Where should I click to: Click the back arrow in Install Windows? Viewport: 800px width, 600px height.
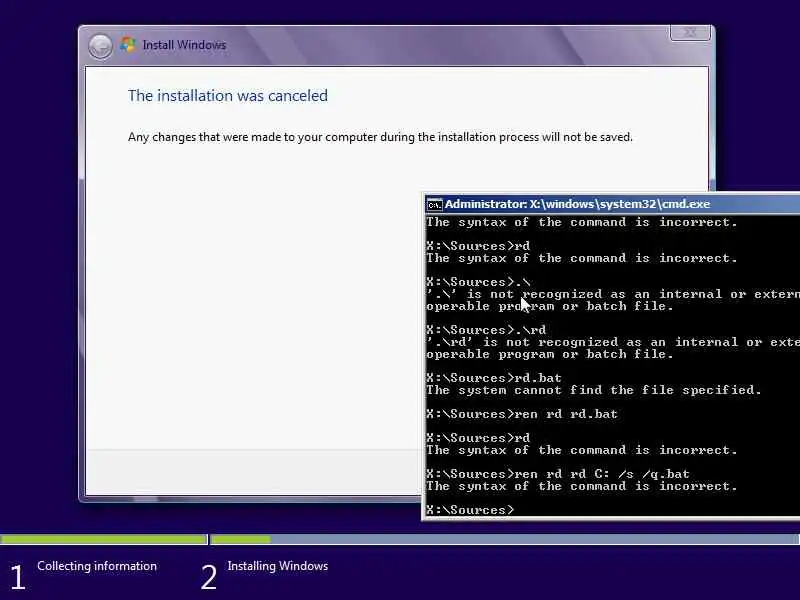click(x=101, y=47)
